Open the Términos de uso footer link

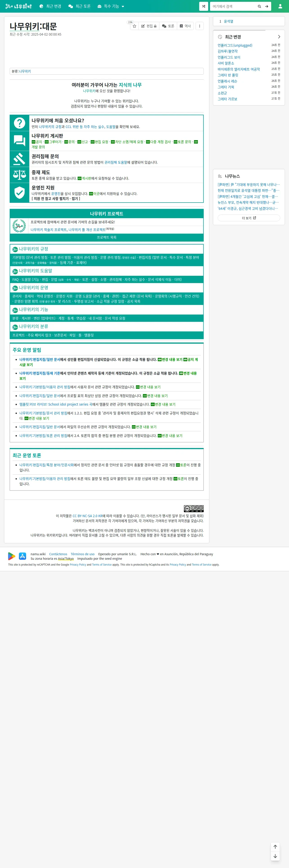(x=82, y=554)
